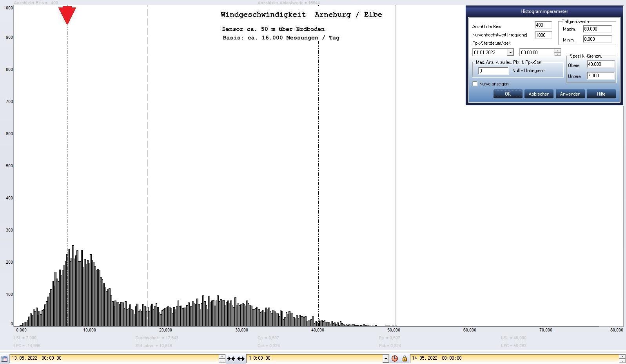The width and height of the screenshot is (626, 364).
Task: Click the Kurvenhöchstwert frequency field
Action: tap(543, 35)
